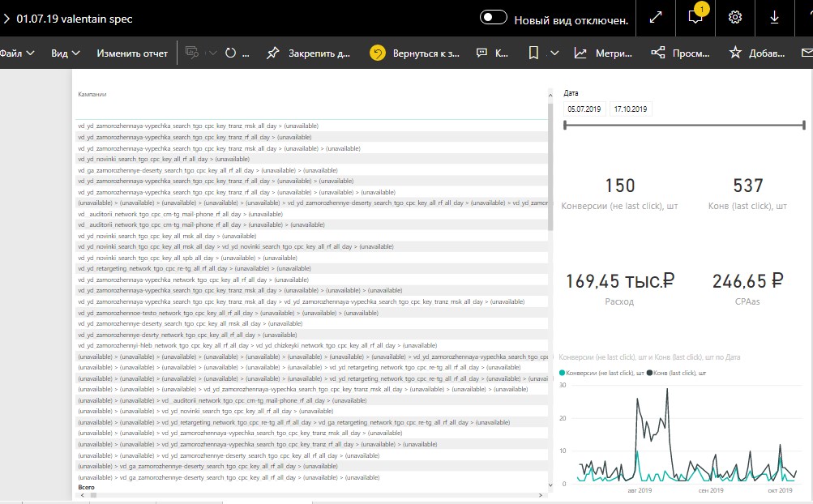Select the '537' Конв (last click) card
Screen dimensions: 813x504
tap(747, 194)
